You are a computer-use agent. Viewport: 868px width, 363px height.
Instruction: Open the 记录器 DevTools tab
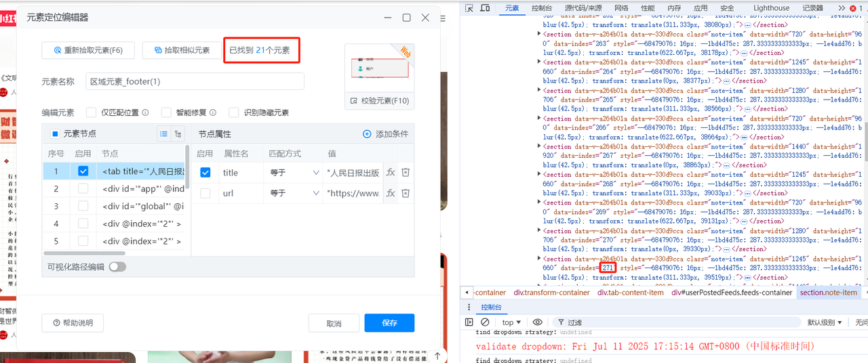pyautogui.click(x=813, y=8)
